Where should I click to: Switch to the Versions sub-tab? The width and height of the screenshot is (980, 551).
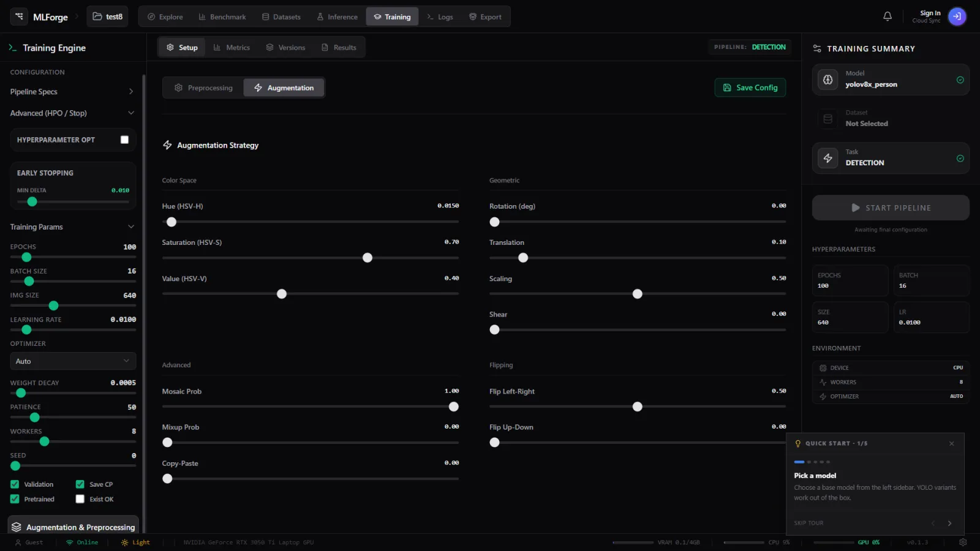[x=285, y=47]
